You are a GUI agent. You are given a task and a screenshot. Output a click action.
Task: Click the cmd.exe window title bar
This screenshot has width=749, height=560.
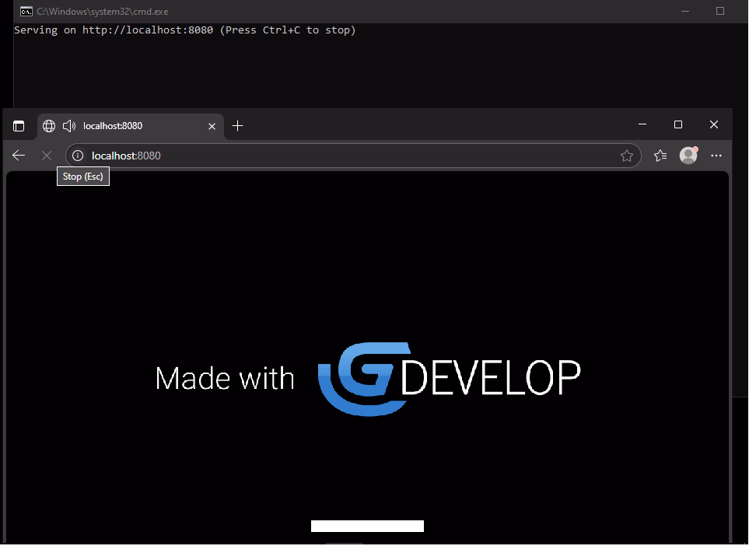pos(350,12)
